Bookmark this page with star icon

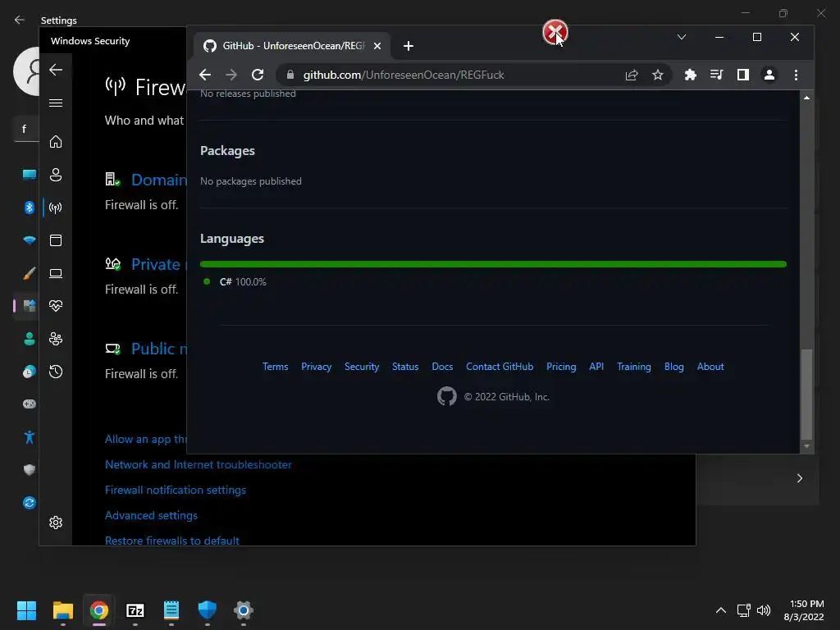click(x=658, y=75)
